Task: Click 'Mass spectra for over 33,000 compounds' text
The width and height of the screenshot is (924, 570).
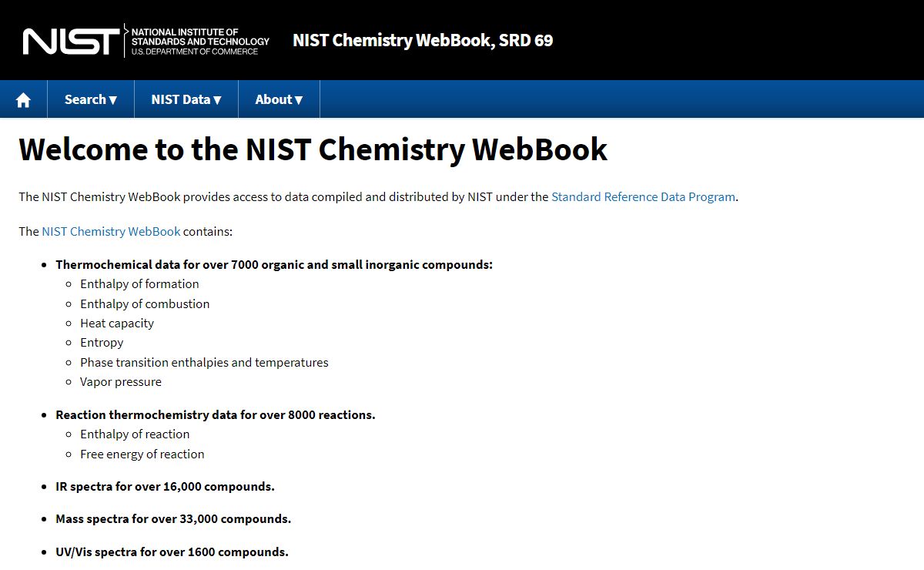Action: pyautogui.click(x=173, y=518)
